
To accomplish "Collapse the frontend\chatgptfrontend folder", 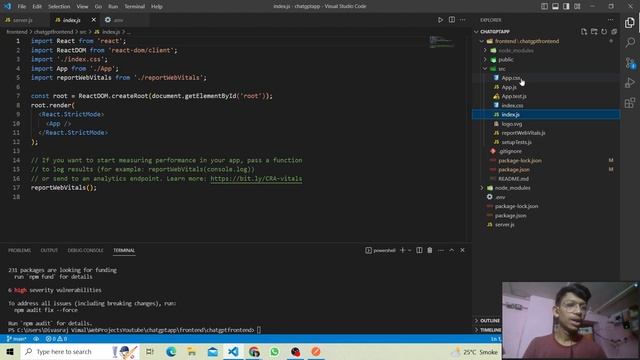I will 526,41.
